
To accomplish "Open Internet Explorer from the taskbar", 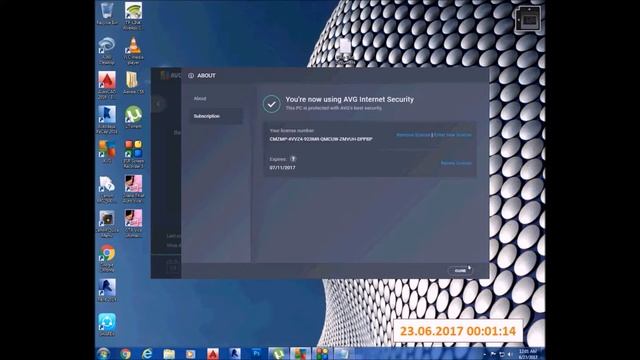I will [147, 353].
